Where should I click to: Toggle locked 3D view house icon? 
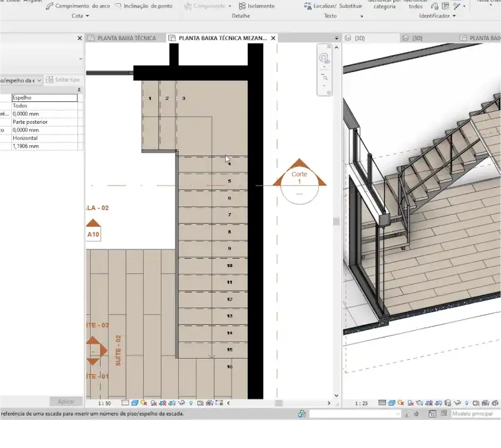[x=448, y=403]
